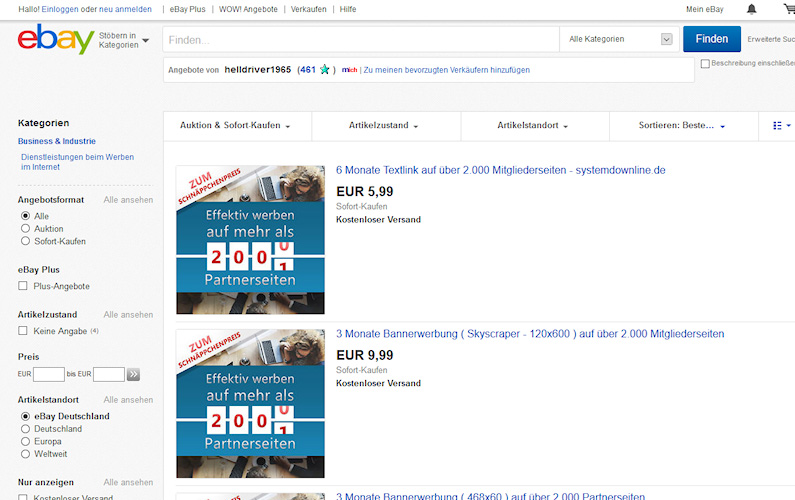795x500 pixels.
Task: Open the Skyscraper banner listing thumbnail
Action: pyautogui.click(x=250, y=404)
